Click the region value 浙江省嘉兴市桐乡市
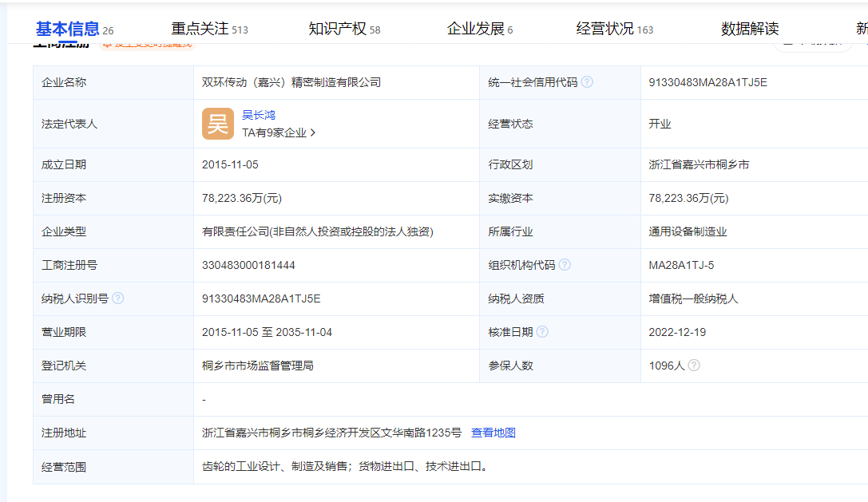This screenshot has height=502, width=868. click(x=699, y=164)
